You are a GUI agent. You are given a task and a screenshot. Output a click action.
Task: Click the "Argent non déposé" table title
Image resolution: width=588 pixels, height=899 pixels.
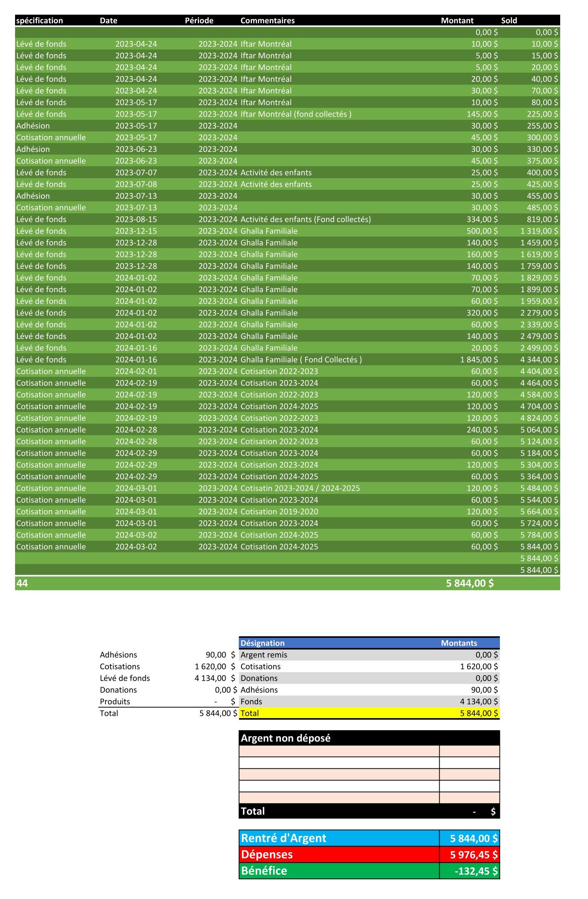[x=286, y=738]
